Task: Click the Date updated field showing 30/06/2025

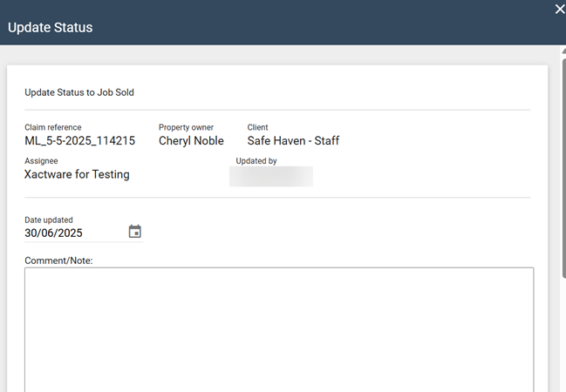Action: [x=70, y=233]
